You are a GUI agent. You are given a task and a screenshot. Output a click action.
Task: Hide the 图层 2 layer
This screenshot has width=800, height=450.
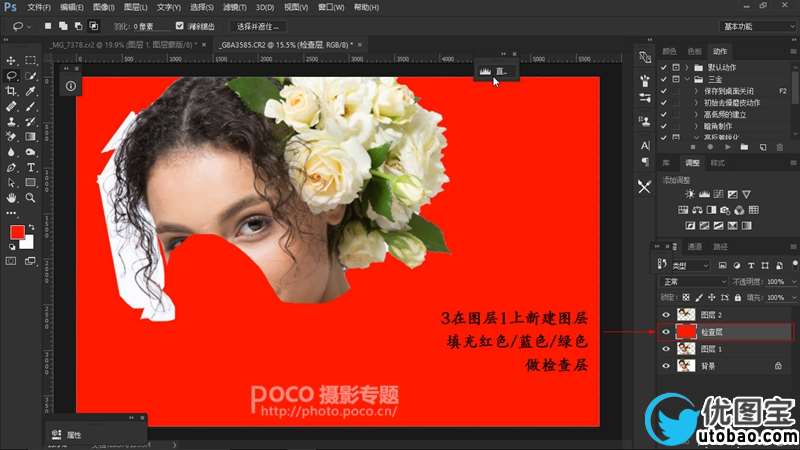666,314
